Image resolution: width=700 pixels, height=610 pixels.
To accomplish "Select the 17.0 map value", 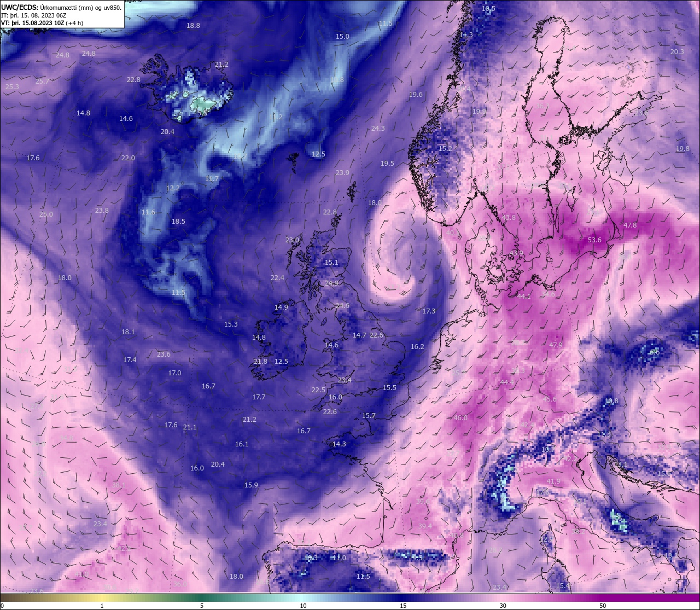I will pos(174,373).
